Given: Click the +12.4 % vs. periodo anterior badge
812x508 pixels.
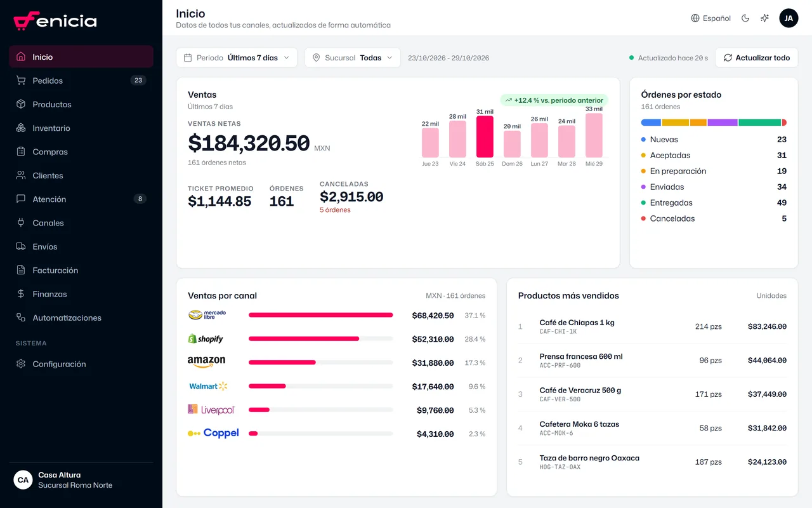Looking at the screenshot, I should [x=554, y=100].
